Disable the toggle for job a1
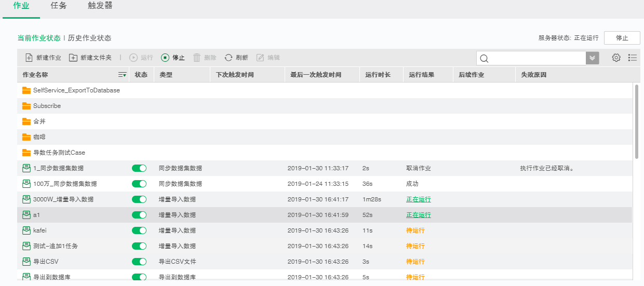Screen dimensions: 644x286 pyautogui.click(x=139, y=215)
